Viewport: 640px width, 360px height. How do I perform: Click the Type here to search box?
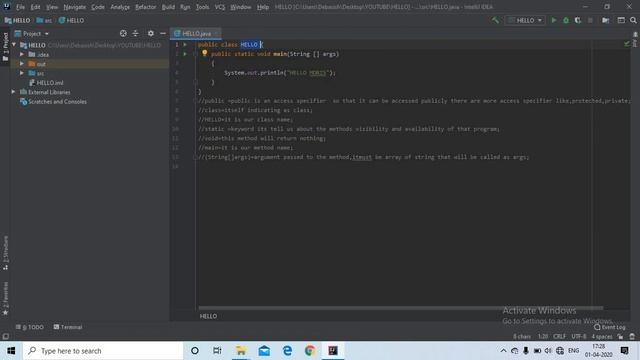pyautogui.click(x=103, y=351)
